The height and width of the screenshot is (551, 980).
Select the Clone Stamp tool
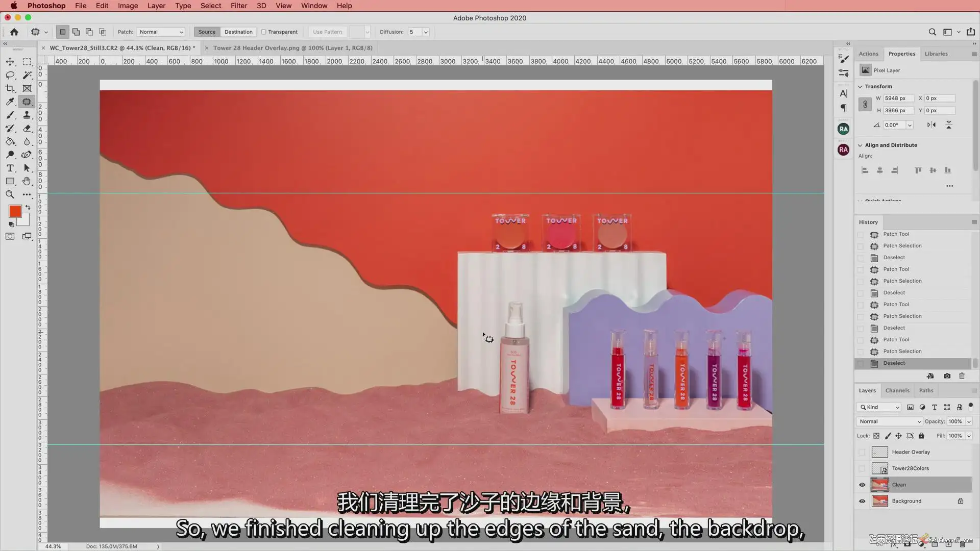coord(27,115)
